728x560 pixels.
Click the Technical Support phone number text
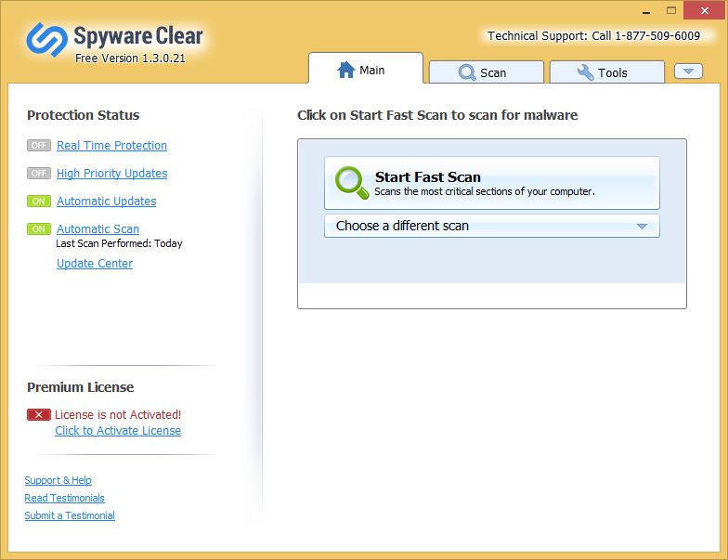[593, 35]
